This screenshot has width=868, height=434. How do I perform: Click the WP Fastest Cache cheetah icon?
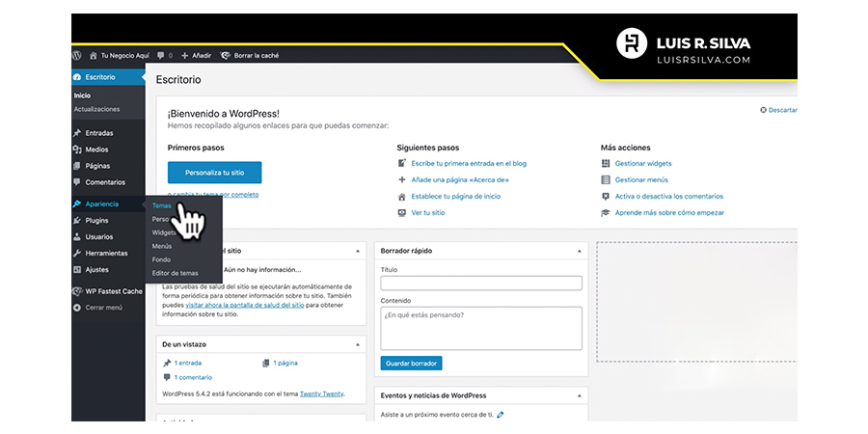tap(77, 291)
